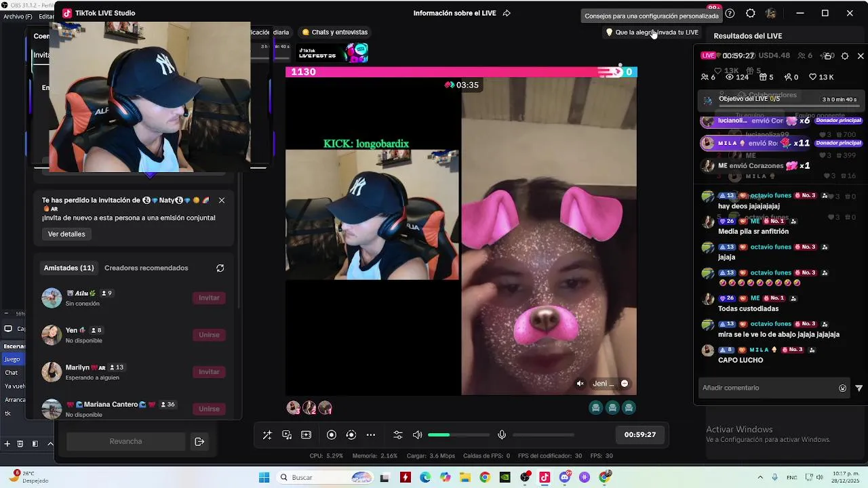Open the three-dots more options menu

click(371, 435)
